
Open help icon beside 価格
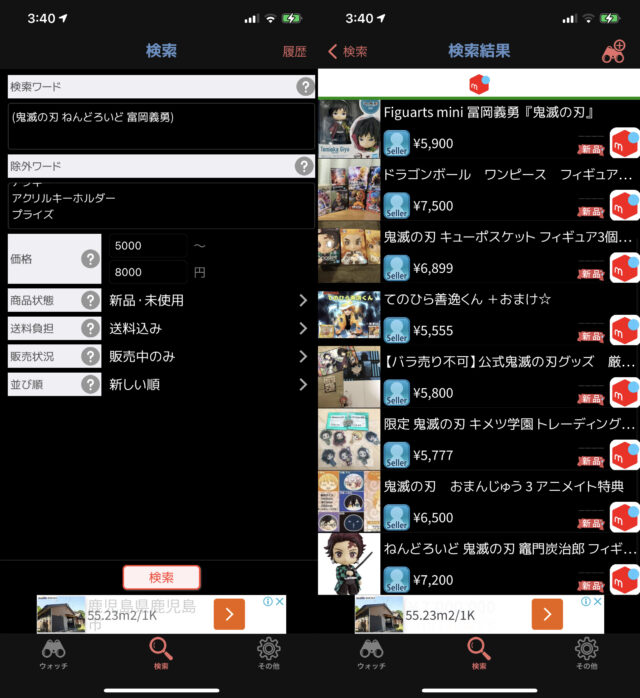(90, 259)
